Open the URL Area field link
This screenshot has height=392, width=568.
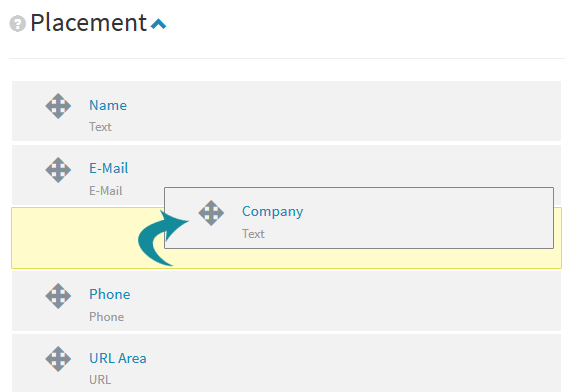click(118, 358)
